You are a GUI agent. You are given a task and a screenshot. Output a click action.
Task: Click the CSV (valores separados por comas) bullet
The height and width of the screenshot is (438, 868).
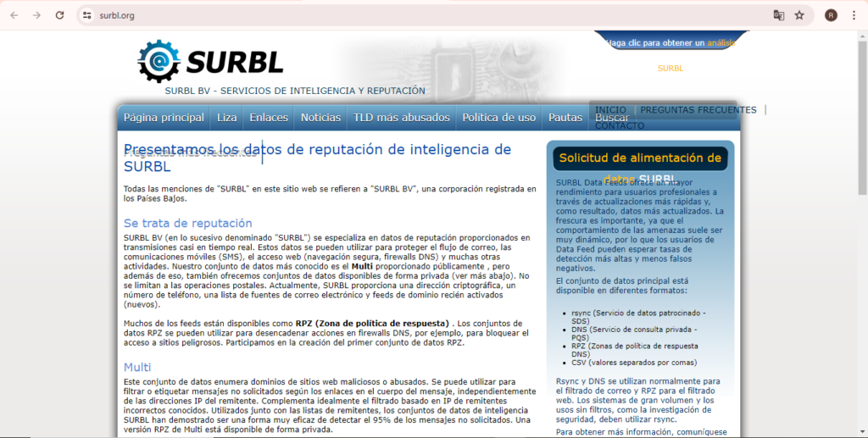click(x=634, y=363)
